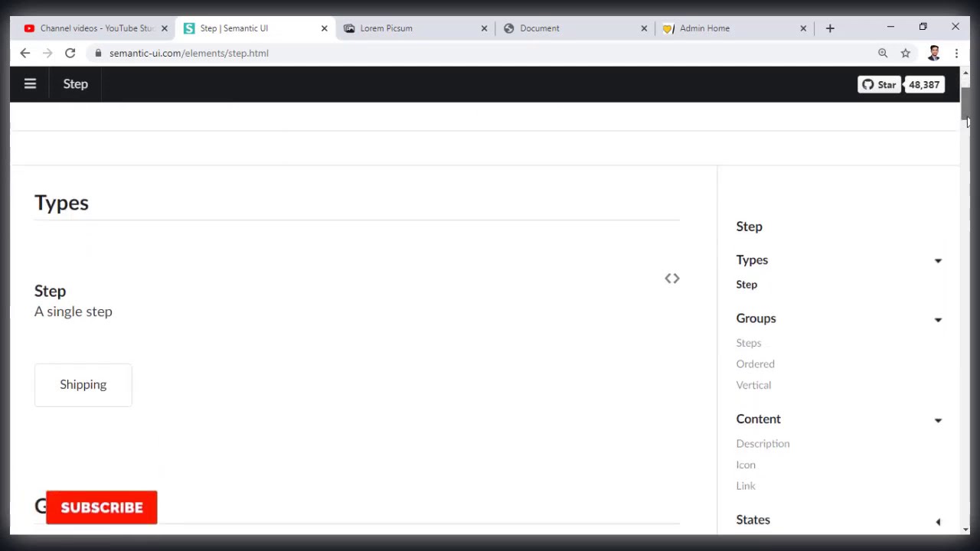Image resolution: width=980 pixels, height=551 pixels.
Task: Open a new browser tab
Action: pyautogui.click(x=830, y=28)
